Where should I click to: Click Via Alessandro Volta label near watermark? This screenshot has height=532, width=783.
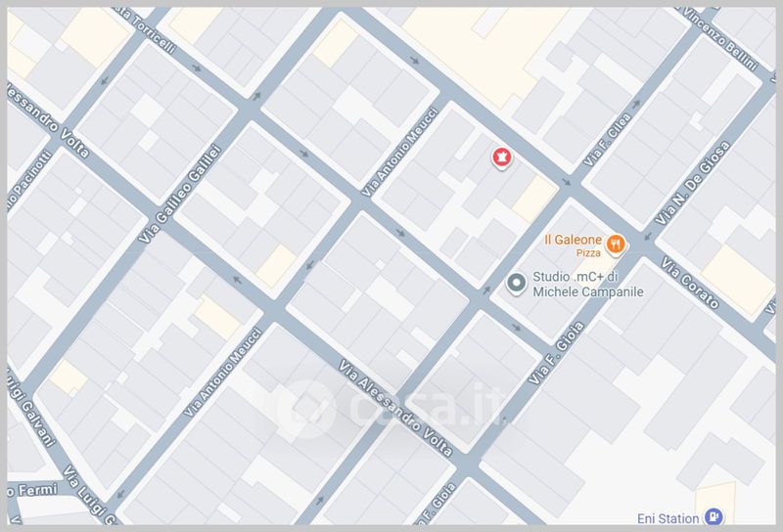395,408
